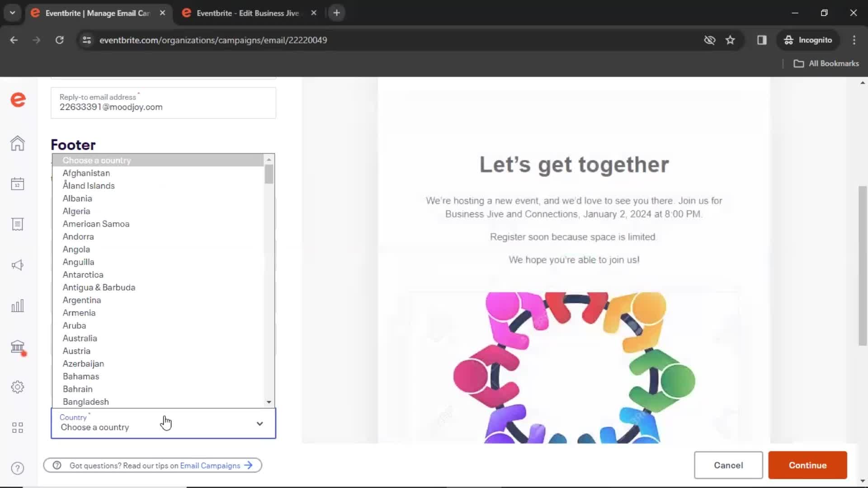Open the Email Campaigns tips link
Screen dimensions: 868x488
pyautogui.click(x=216, y=466)
